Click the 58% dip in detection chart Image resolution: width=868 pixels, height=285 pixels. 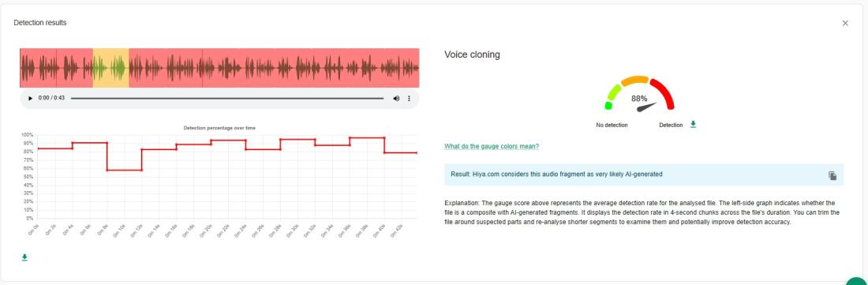tap(125, 170)
